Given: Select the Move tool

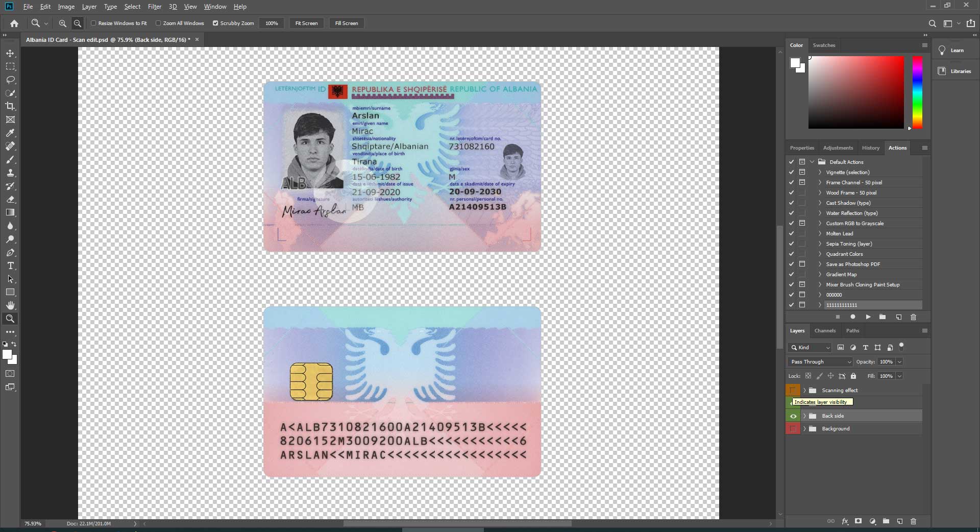Looking at the screenshot, I should [x=10, y=53].
